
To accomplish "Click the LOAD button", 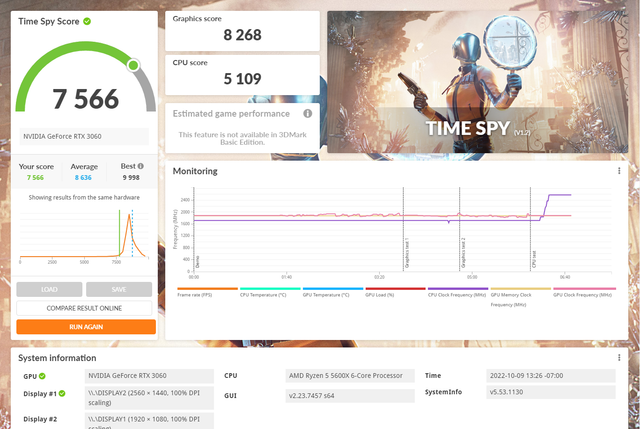I will [49, 289].
